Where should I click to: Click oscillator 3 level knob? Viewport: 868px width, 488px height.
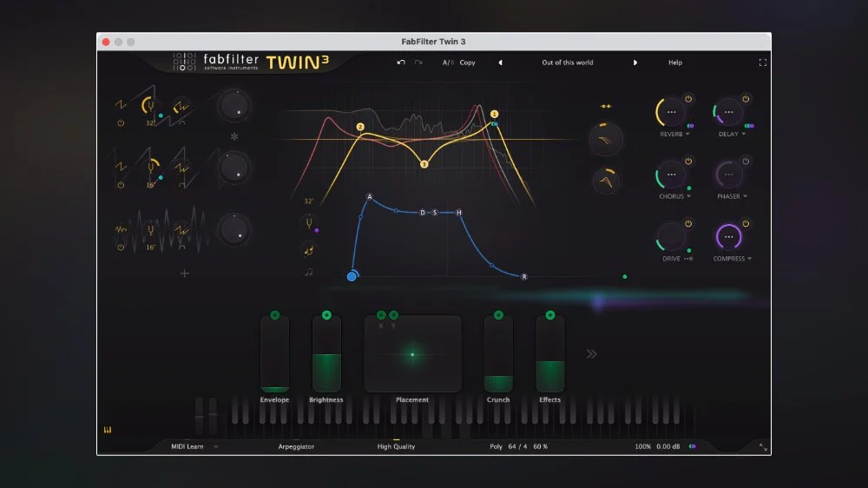(234, 230)
